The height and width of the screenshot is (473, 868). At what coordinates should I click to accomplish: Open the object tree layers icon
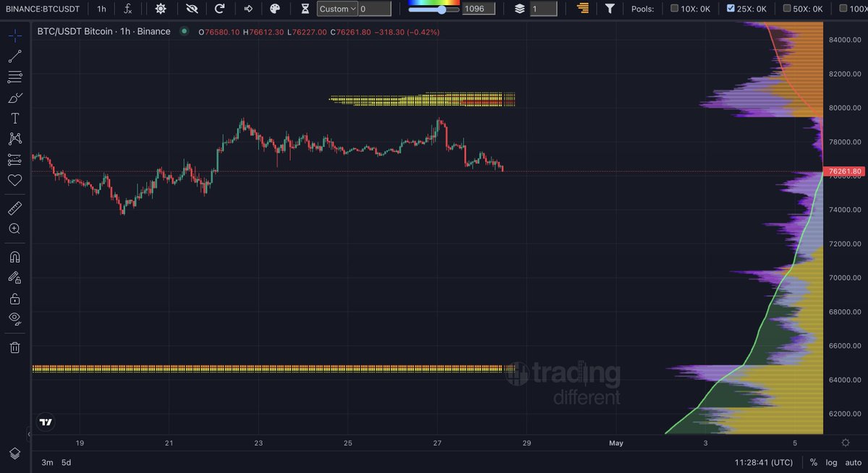14,453
